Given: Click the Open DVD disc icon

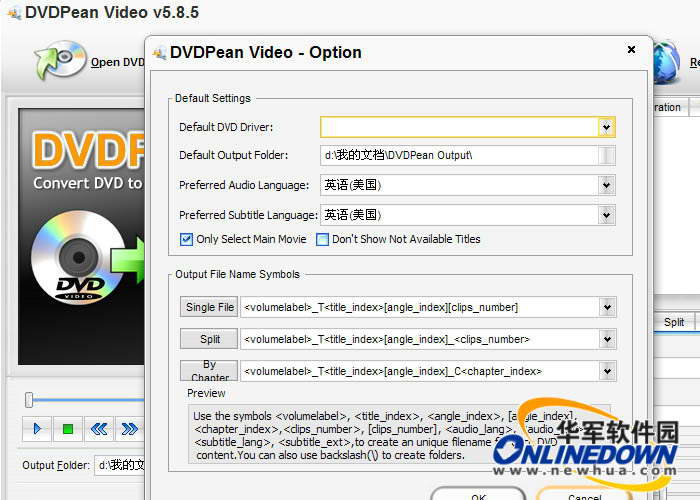Looking at the screenshot, I should point(60,59).
